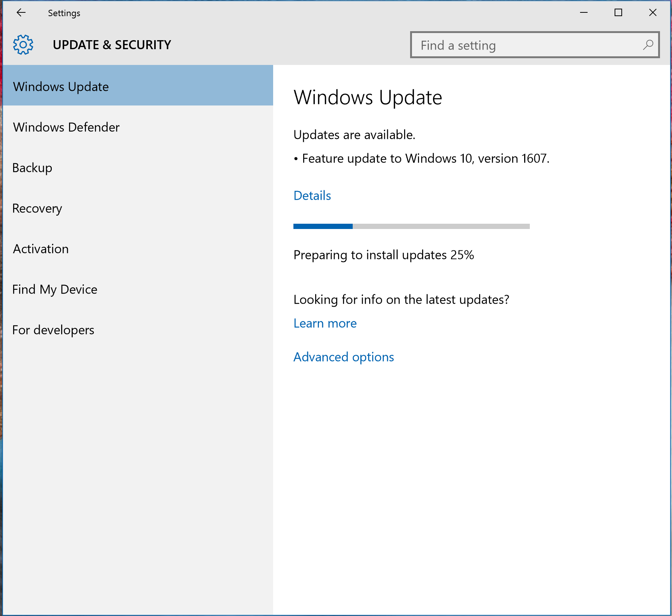672x616 pixels.
Task: Click the UPDATE & SECURITY heading
Action: click(x=112, y=45)
